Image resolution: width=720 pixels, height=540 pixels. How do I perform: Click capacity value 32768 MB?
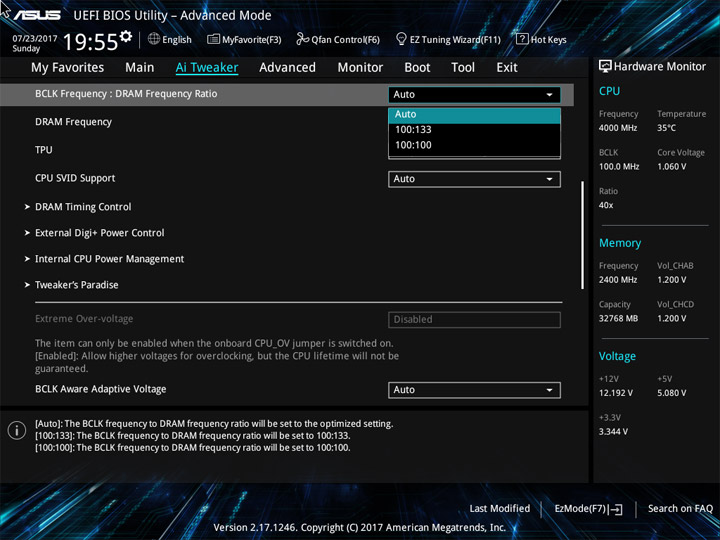[x=618, y=318]
